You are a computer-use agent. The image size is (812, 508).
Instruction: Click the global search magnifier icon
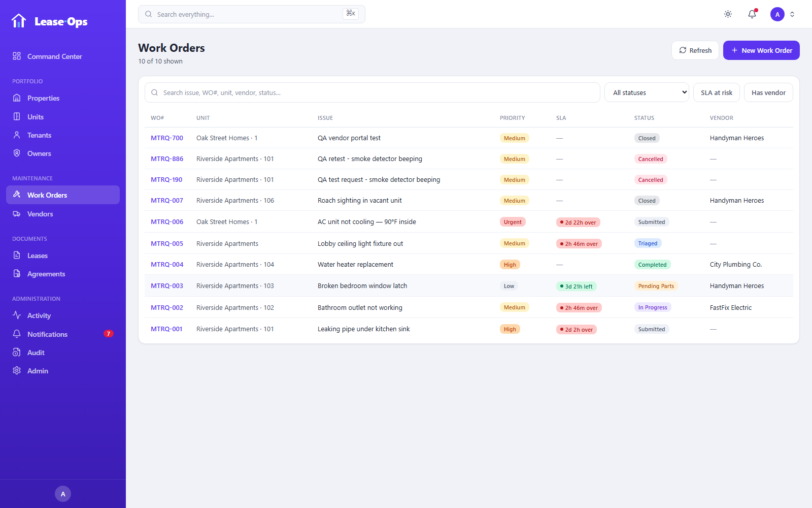[148, 14]
